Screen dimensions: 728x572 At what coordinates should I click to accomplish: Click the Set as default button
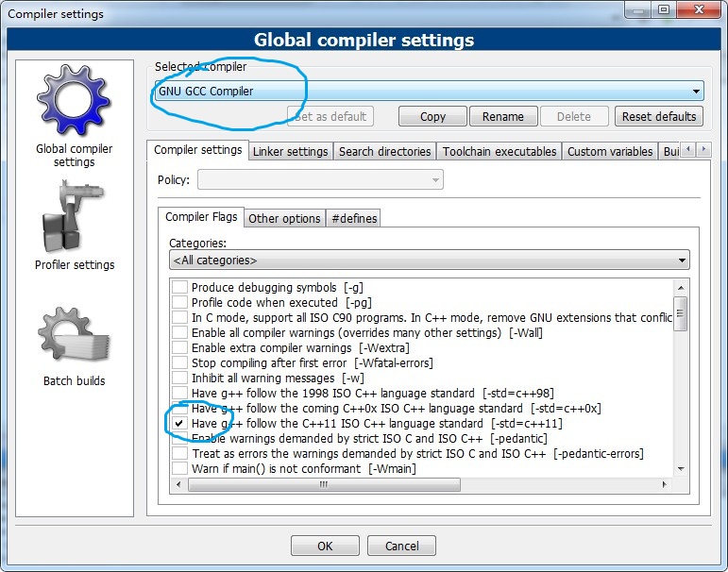click(330, 116)
